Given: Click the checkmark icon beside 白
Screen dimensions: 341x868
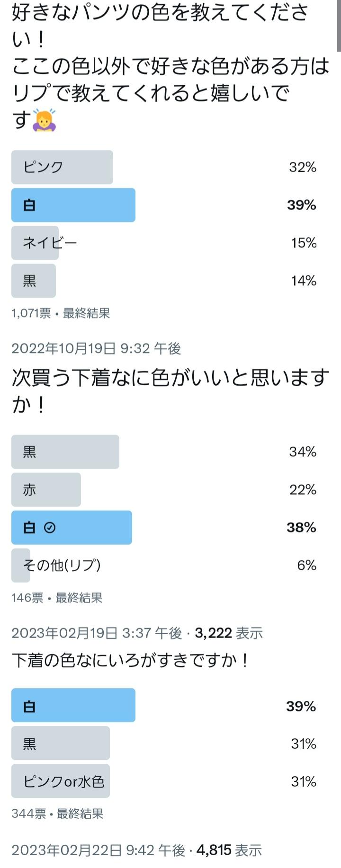Looking at the screenshot, I should point(50,527).
